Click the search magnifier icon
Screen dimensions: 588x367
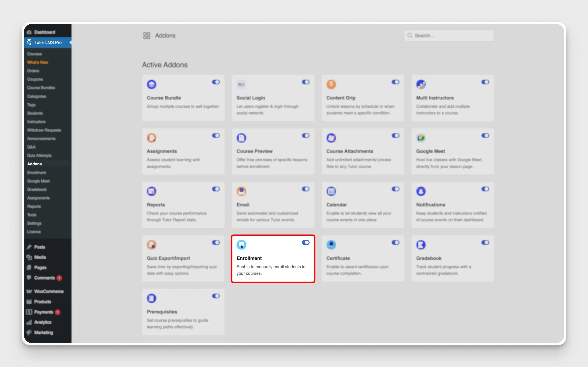coord(410,36)
